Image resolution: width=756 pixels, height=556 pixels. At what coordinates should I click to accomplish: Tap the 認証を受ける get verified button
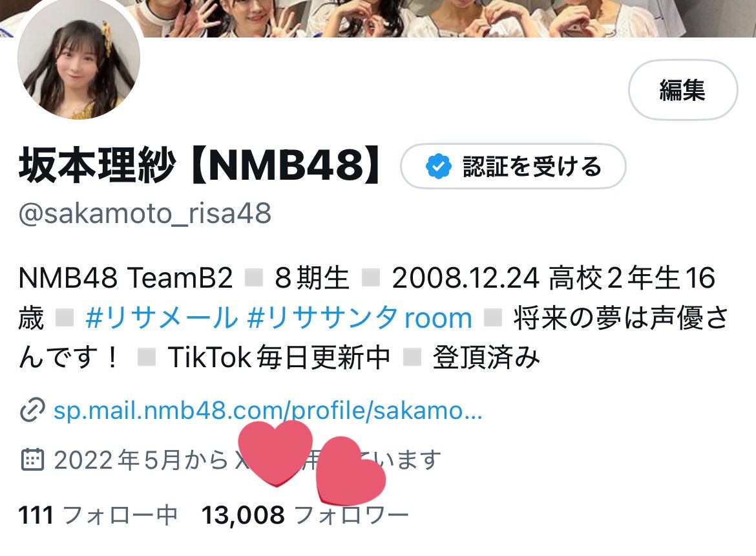pyautogui.click(x=513, y=166)
